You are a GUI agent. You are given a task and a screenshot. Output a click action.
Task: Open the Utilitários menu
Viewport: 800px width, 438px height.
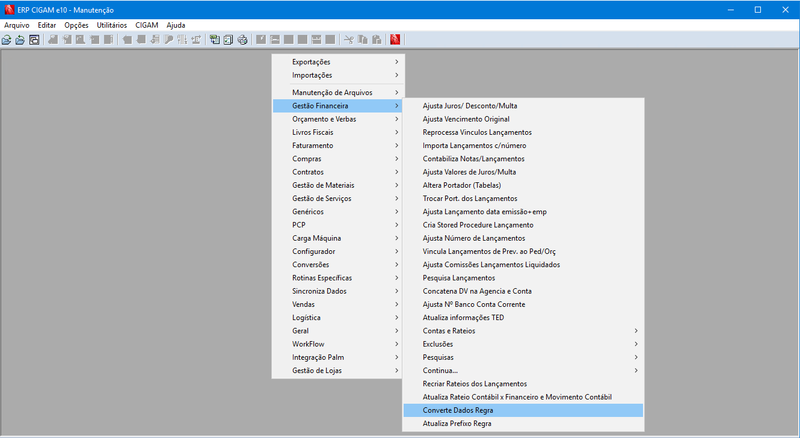point(112,25)
